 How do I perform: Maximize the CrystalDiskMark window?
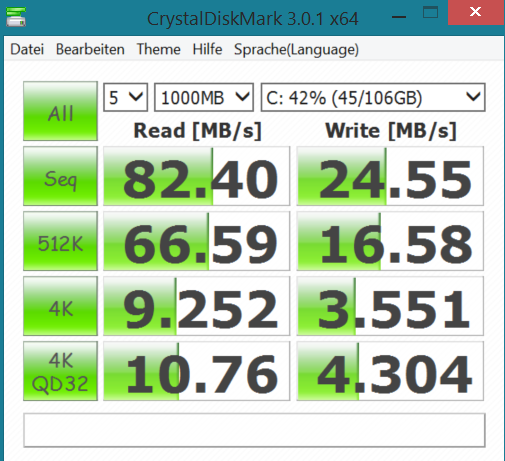[430, 13]
